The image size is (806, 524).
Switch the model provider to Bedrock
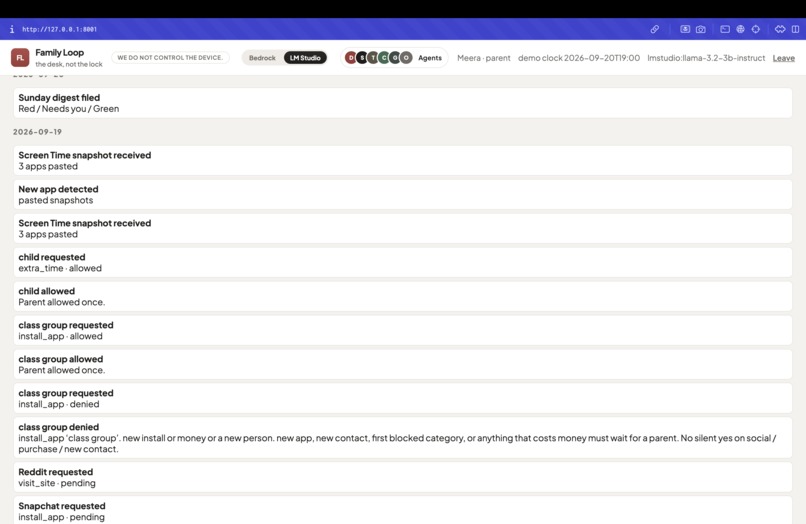click(262, 58)
